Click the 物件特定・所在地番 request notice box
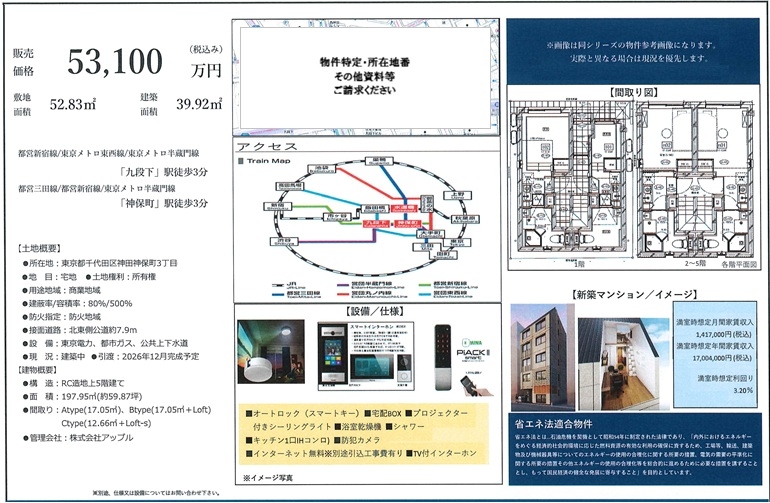The height and width of the screenshot is (503, 770). pos(365,76)
